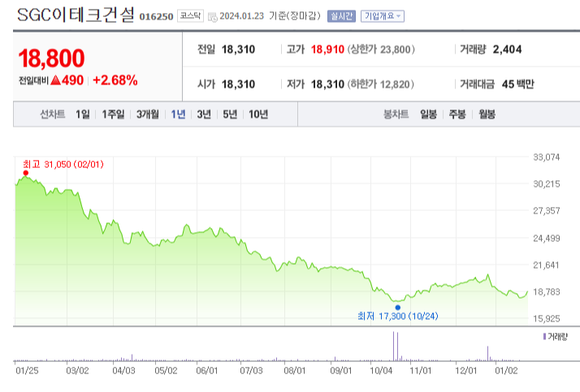Screen dimensions: 580x392
Task: Click the red 최고 marker dot
Action: (25, 173)
